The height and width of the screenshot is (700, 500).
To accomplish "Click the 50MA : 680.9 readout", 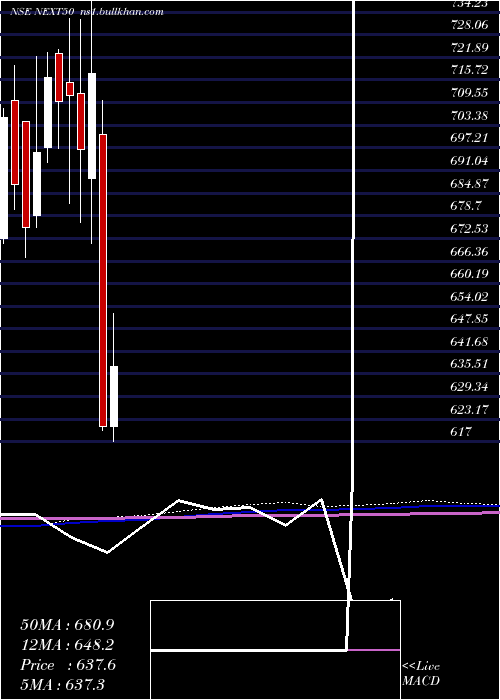I will coord(67,625).
